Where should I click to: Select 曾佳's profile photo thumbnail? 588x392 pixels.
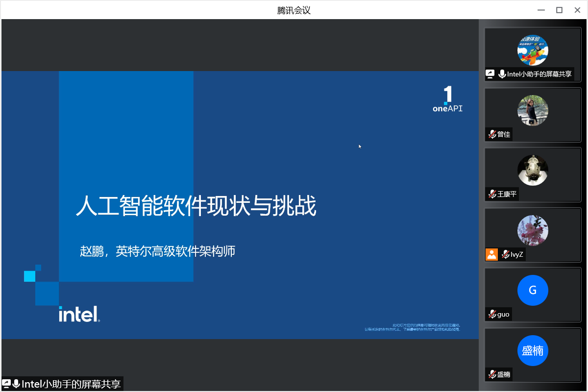[x=533, y=110]
